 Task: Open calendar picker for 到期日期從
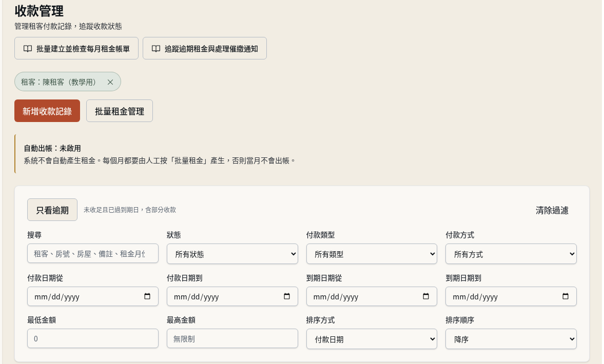425,296
